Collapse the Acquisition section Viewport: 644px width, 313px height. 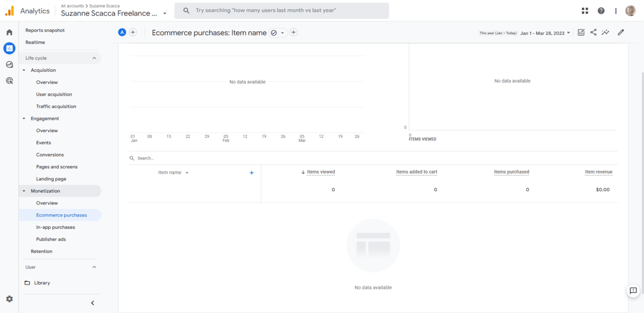click(x=23, y=70)
